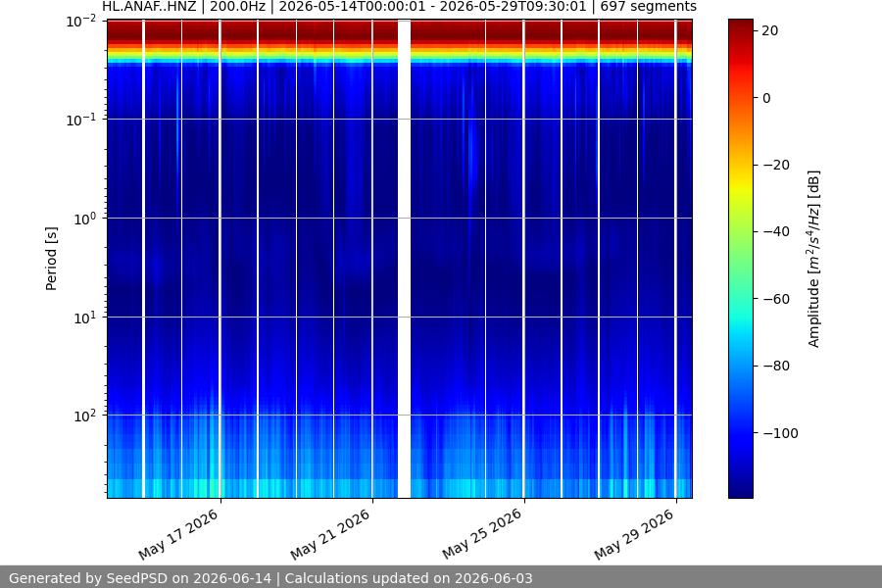Click the 10¹ period tick label
This screenshot has height=588, width=882.
click(85, 318)
